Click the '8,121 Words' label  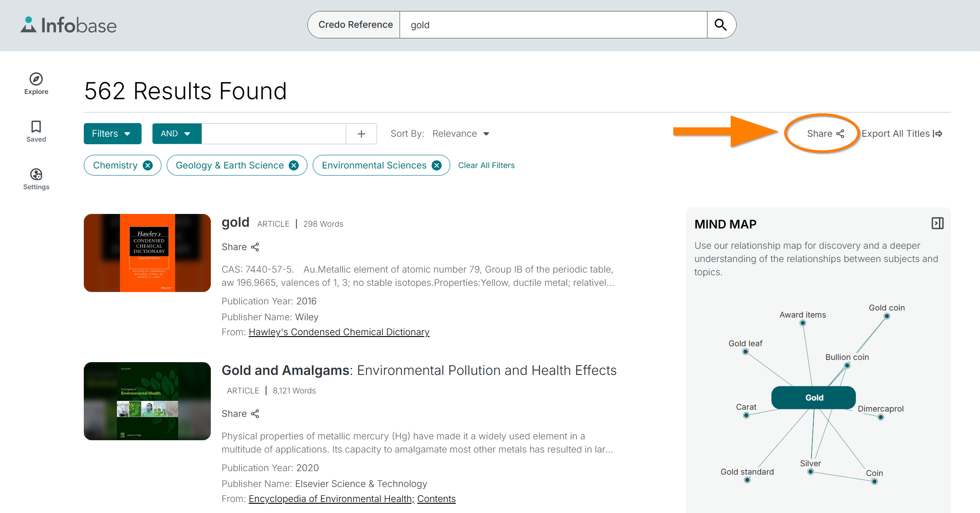point(294,391)
